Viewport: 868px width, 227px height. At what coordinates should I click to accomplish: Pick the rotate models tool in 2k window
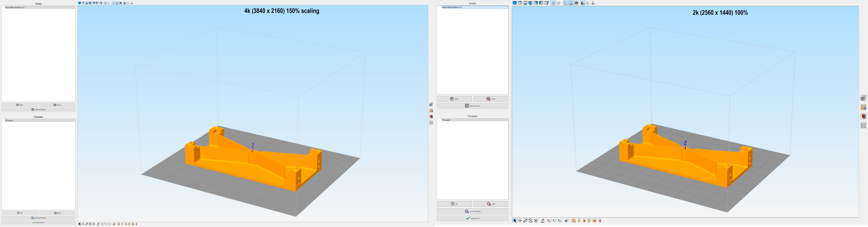click(x=531, y=221)
